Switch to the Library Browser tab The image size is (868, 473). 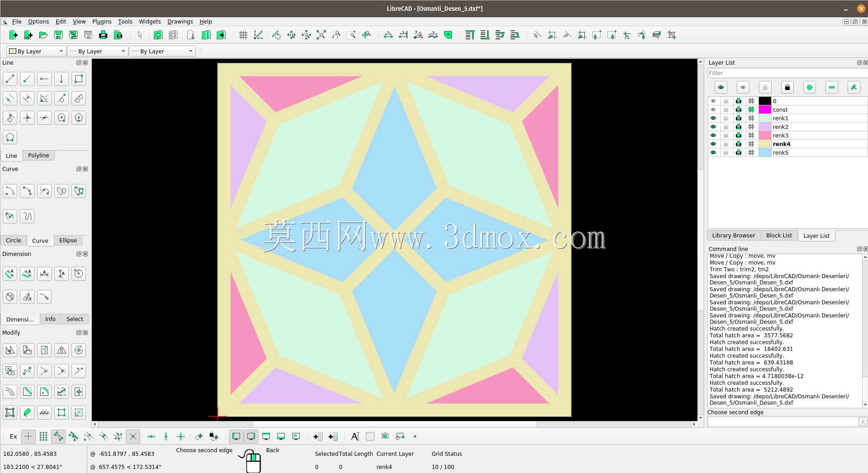(x=733, y=235)
